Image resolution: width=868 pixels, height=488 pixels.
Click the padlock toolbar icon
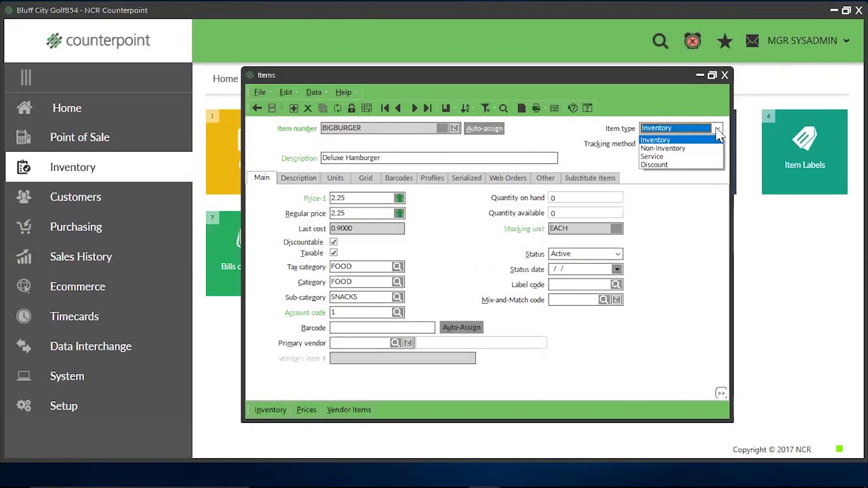pos(351,108)
